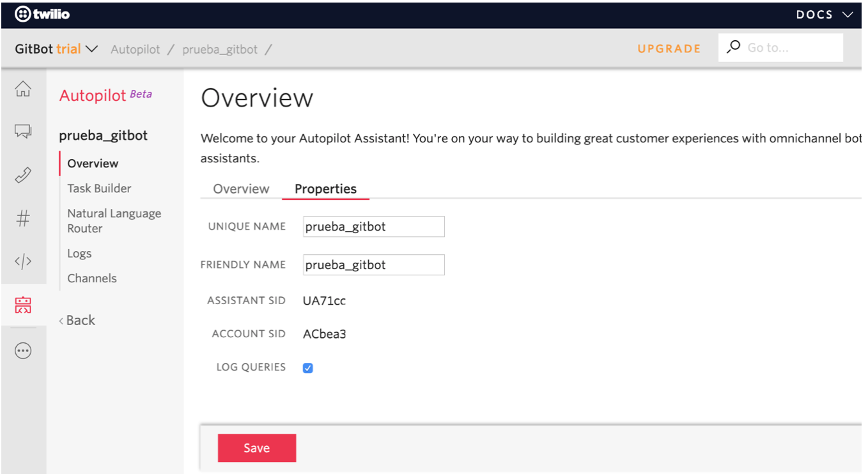868x474 pixels.
Task: Open the Runtime code-brackets icon
Action: point(23,261)
